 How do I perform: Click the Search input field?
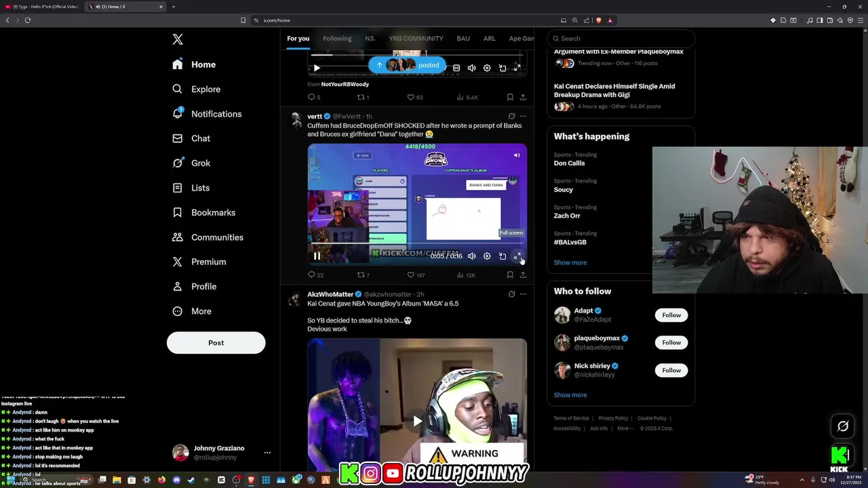[621, 39]
